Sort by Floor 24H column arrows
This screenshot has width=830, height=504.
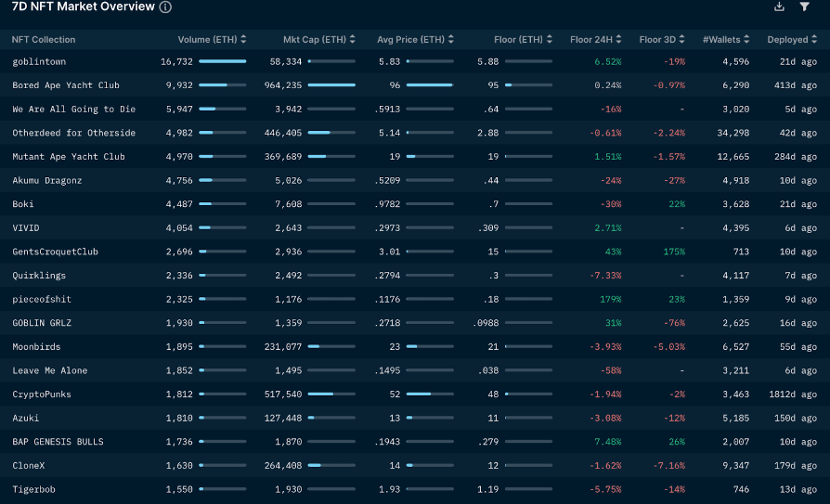[619, 39]
